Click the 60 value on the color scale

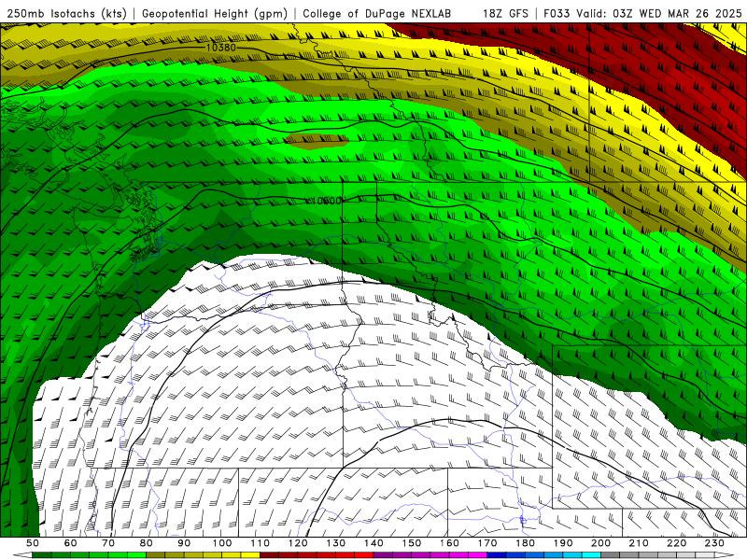pyautogui.click(x=70, y=543)
